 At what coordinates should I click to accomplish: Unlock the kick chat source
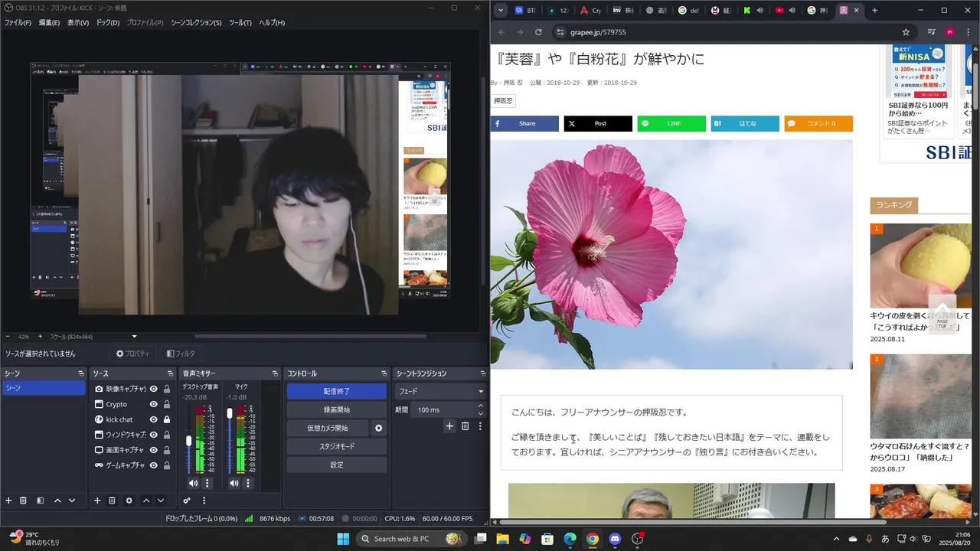coord(166,419)
